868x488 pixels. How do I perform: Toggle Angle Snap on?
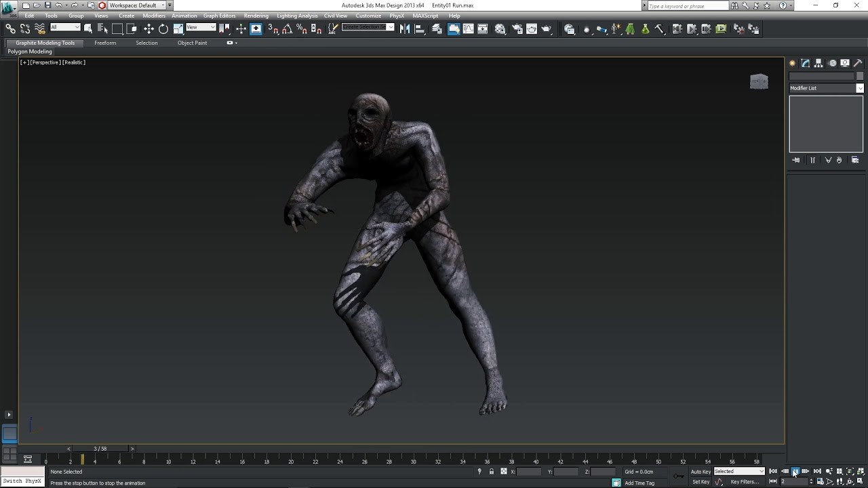tap(285, 28)
